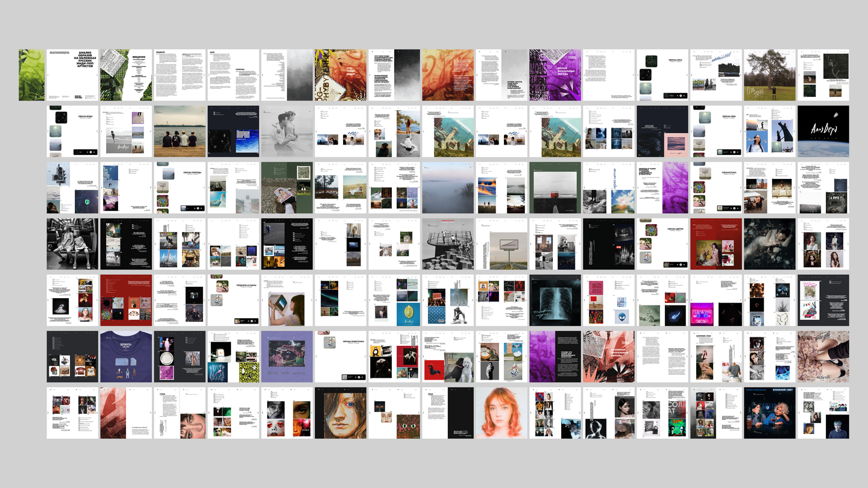
Task: Open the 'УРБАНИСТИКА' section spread
Action: pos(716,187)
